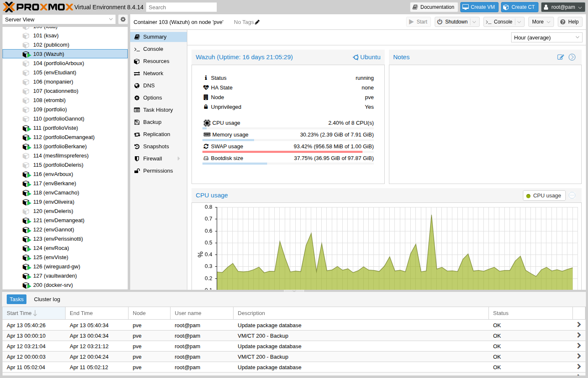
Task: Click Create VM
Action: point(479,7)
